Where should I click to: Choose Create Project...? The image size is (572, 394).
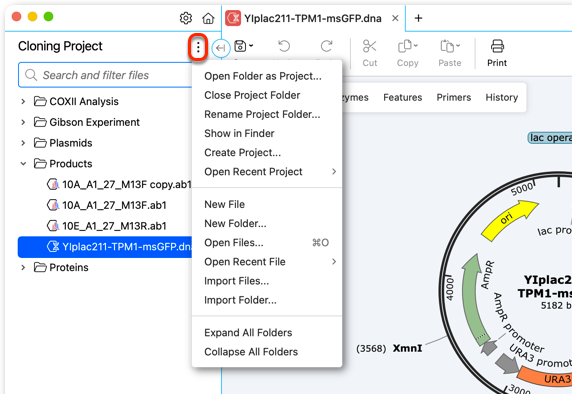pos(242,152)
